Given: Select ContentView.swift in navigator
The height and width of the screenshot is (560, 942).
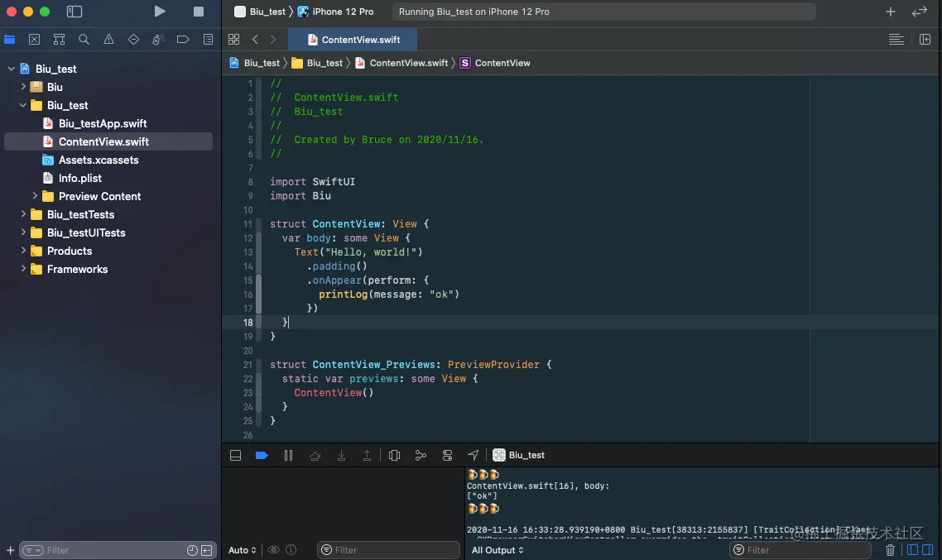Looking at the screenshot, I should (x=108, y=141).
